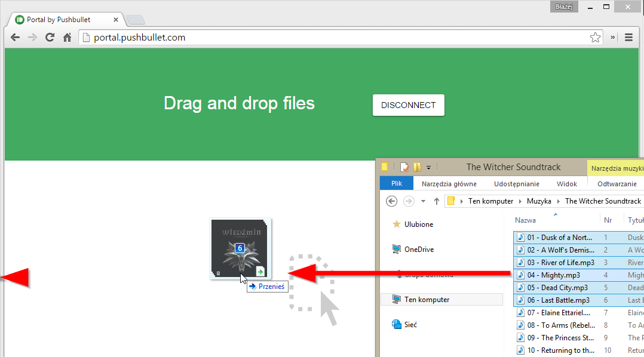Viewport: 644px width, 357px height.
Task: Open Explorer recent locations dropdown
Action: click(x=423, y=201)
